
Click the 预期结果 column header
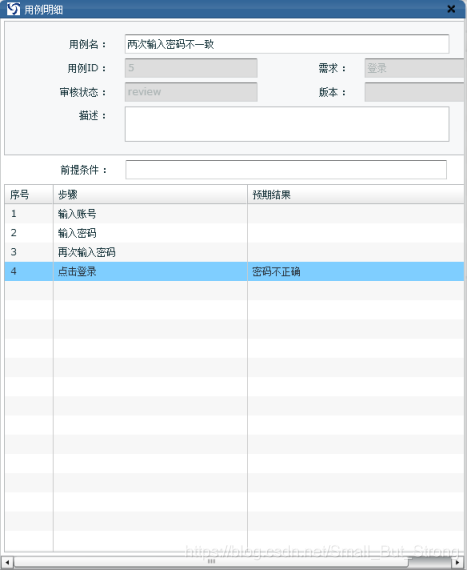356,194
